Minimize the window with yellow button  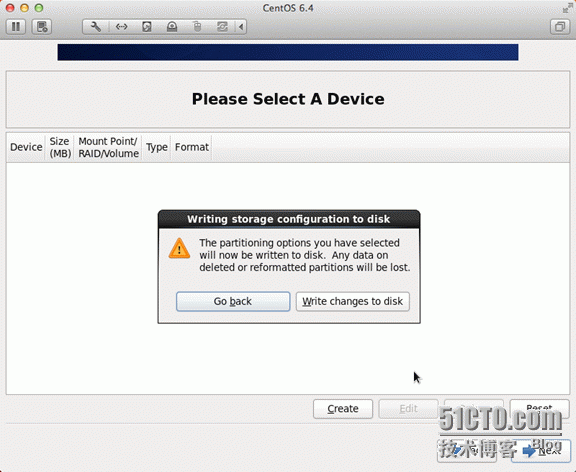pos(25,8)
